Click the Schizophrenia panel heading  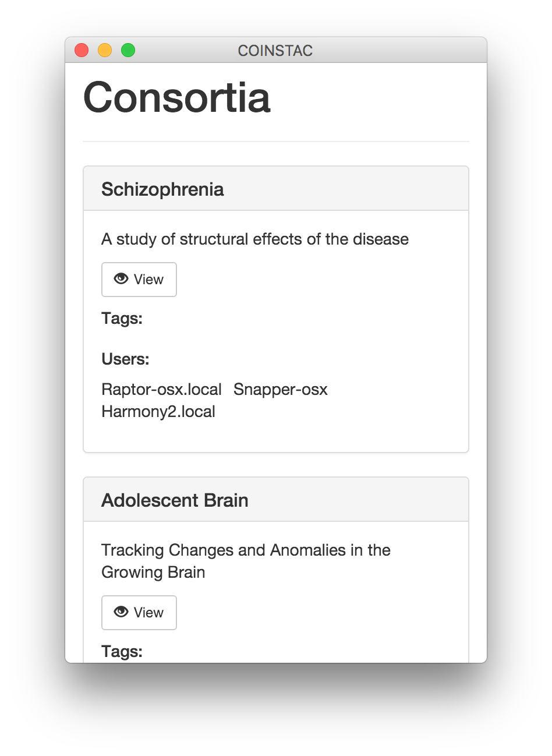162,189
